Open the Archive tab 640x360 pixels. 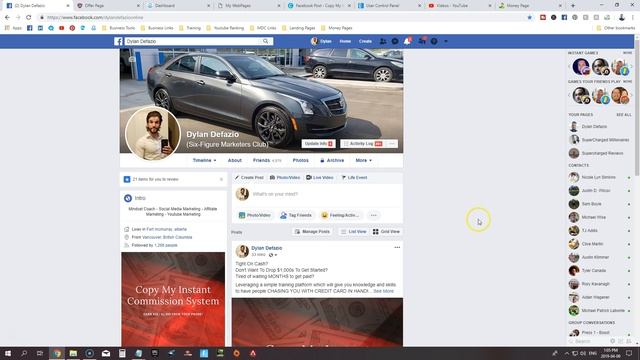(x=332, y=160)
